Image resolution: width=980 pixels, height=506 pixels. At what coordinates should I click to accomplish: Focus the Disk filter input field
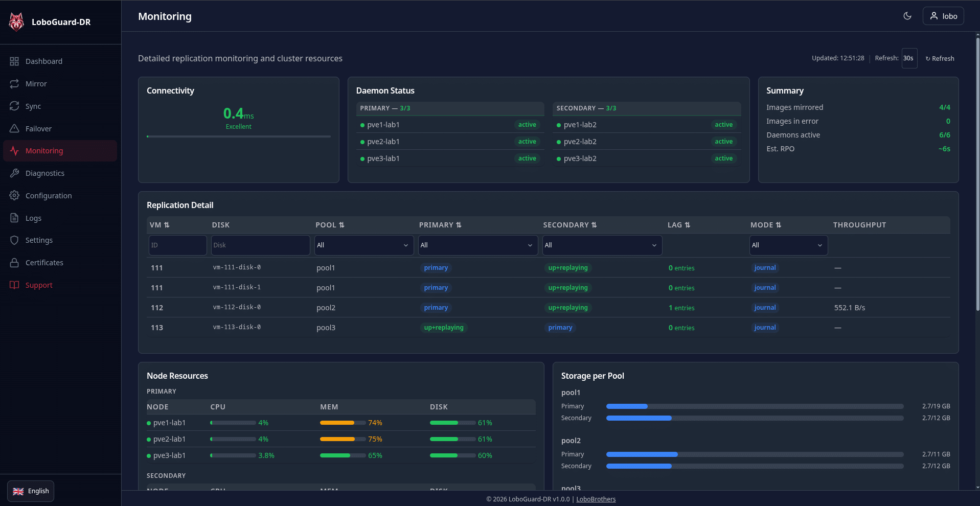point(261,245)
